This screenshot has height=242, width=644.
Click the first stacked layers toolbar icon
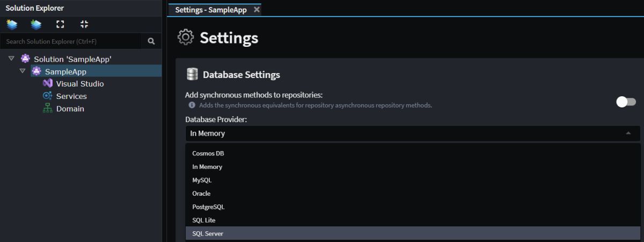pos(12,24)
